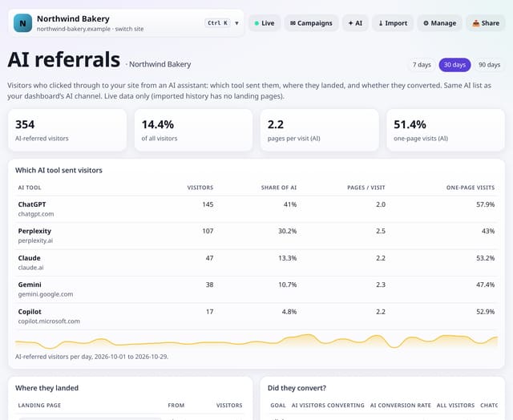Click the 2.2 pages per visit card
The width and height of the screenshot is (513, 420).
coord(320,130)
